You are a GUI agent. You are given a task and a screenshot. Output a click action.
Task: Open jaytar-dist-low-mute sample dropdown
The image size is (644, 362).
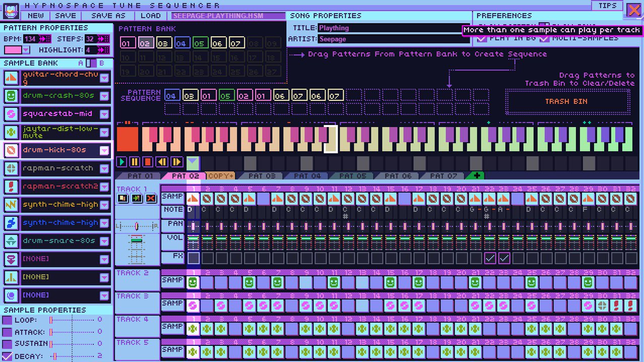click(104, 132)
